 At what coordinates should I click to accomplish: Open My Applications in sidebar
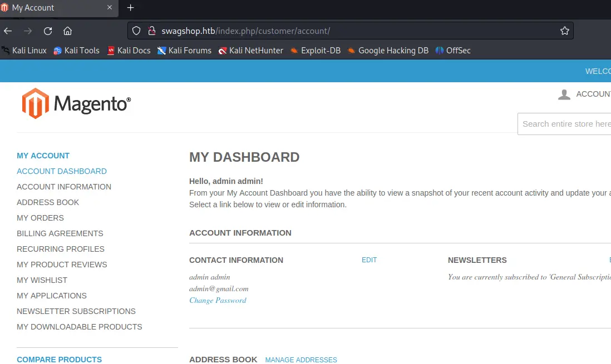pyautogui.click(x=52, y=296)
